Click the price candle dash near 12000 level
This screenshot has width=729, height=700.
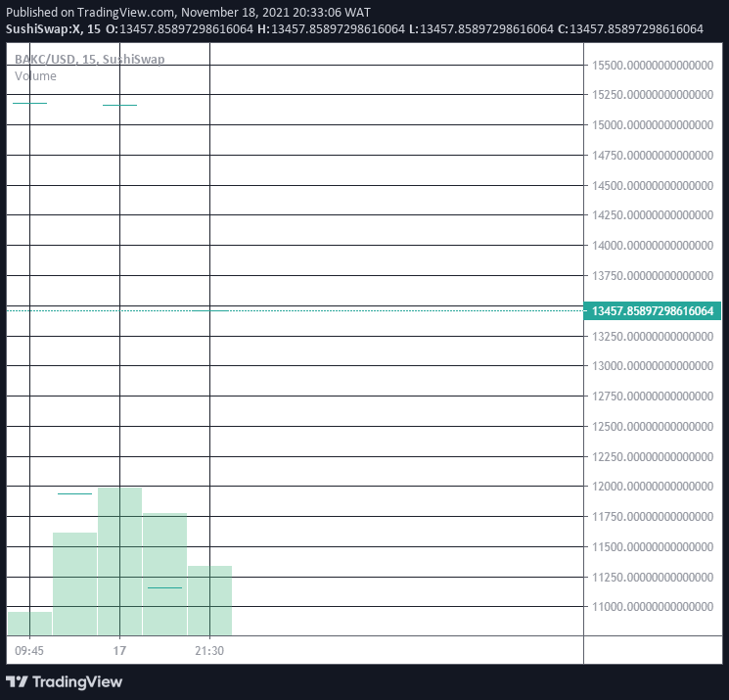click(74, 493)
